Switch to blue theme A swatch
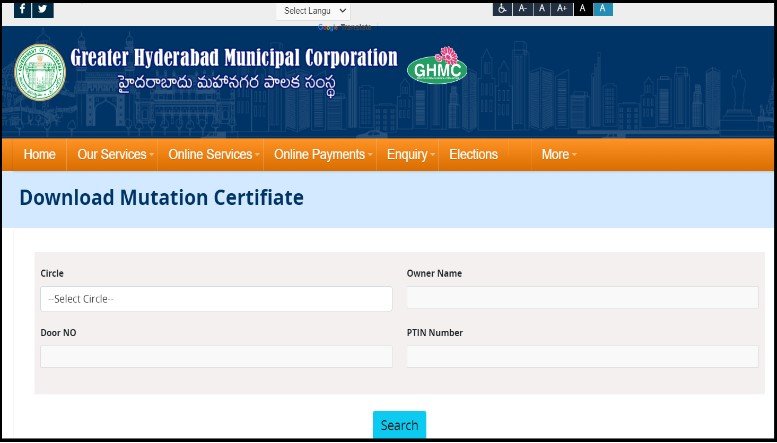The height and width of the screenshot is (443, 777). point(603,8)
